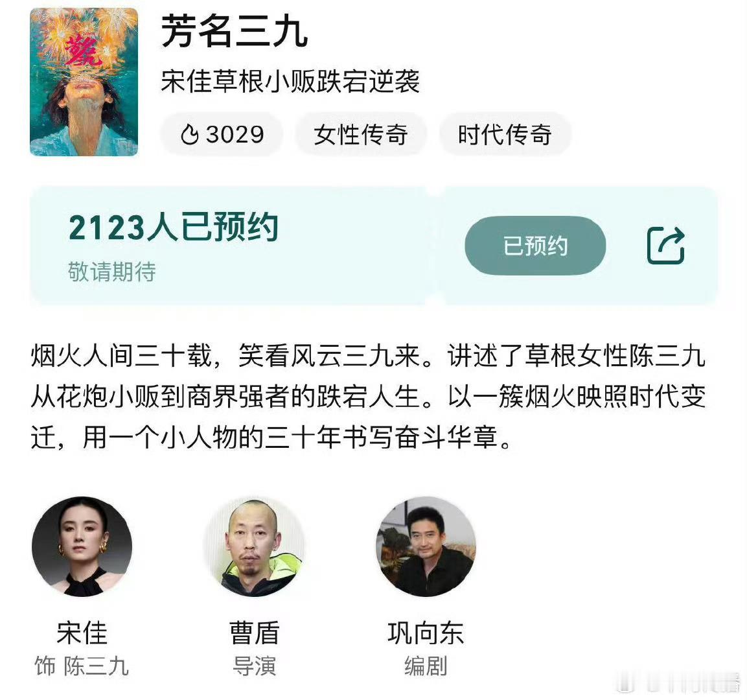Click the name 巩向东 under avatar
747x700 pixels.
[x=426, y=633]
